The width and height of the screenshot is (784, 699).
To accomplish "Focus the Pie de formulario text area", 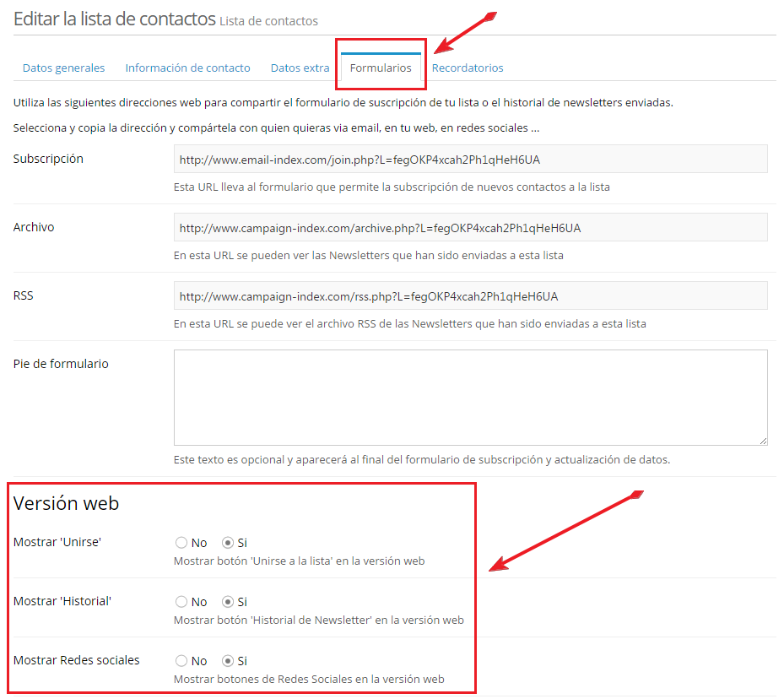I will coord(471,398).
